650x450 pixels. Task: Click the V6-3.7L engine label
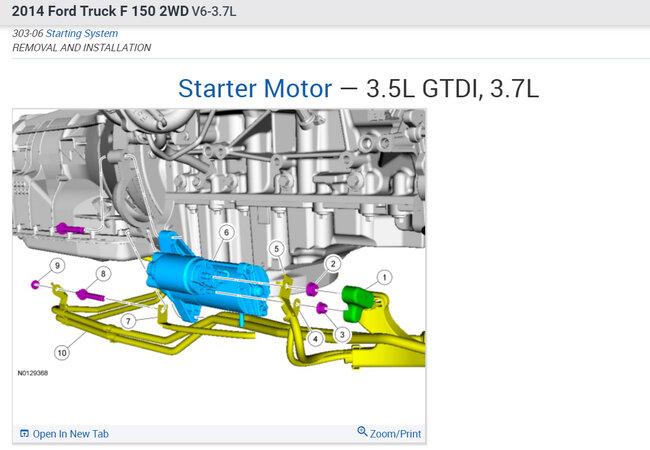point(214,12)
